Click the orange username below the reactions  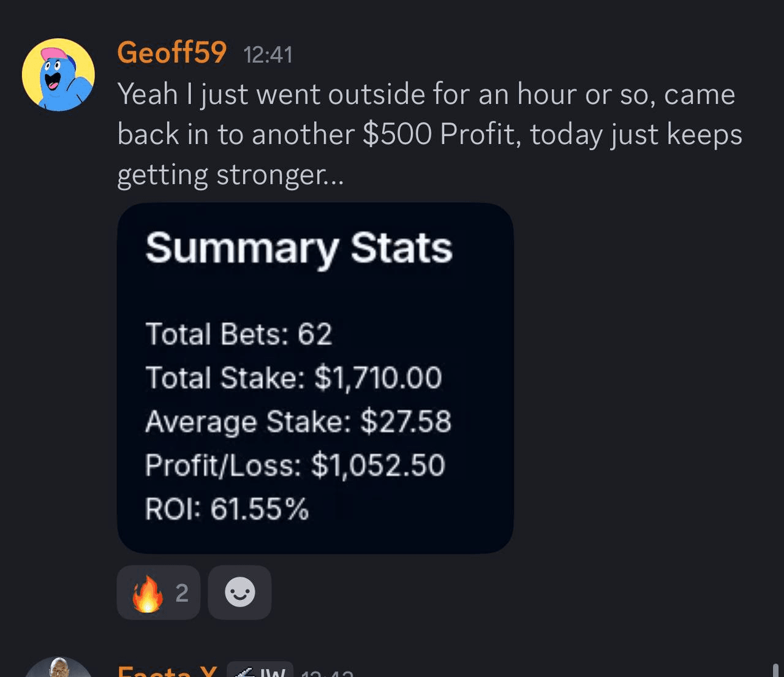[167, 671]
